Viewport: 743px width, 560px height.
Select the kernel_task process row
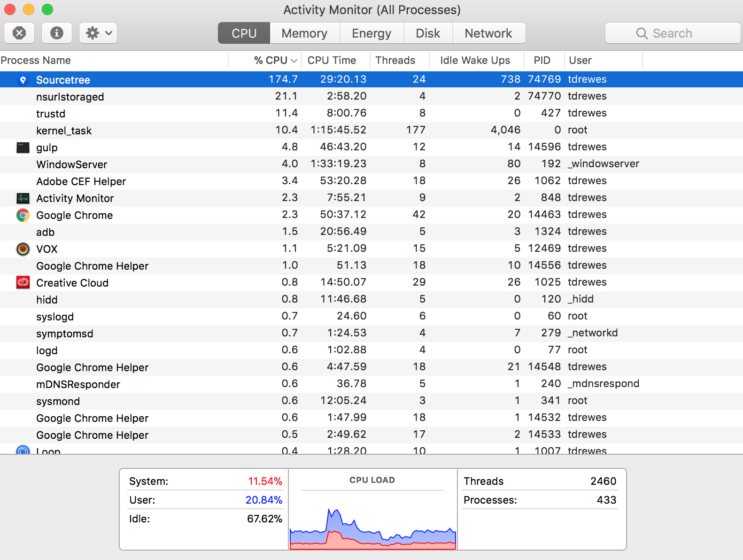(371, 130)
